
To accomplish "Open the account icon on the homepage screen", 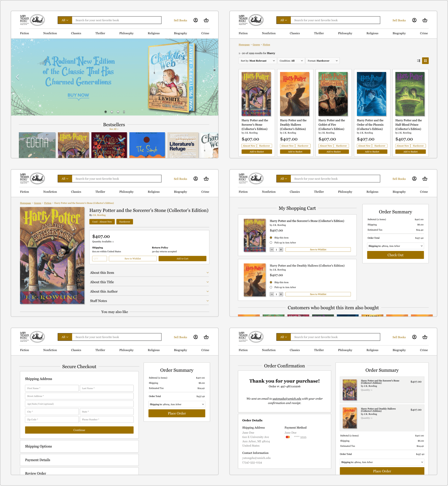I will coord(196,20).
